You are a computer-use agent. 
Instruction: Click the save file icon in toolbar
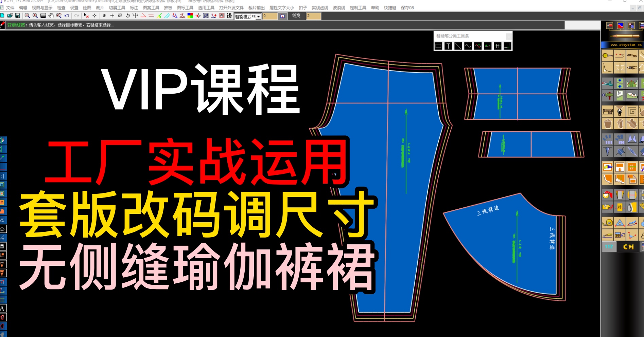[18, 16]
